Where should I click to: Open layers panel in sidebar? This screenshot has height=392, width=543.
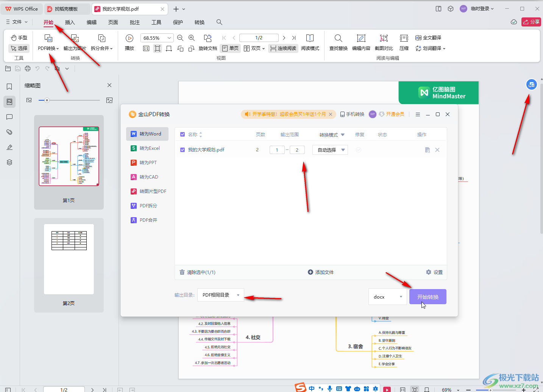click(9, 162)
